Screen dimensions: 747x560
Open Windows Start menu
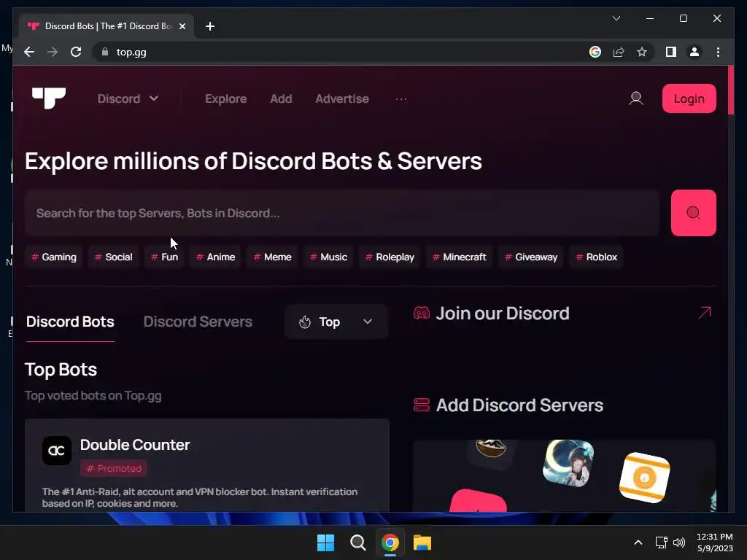[326, 542]
